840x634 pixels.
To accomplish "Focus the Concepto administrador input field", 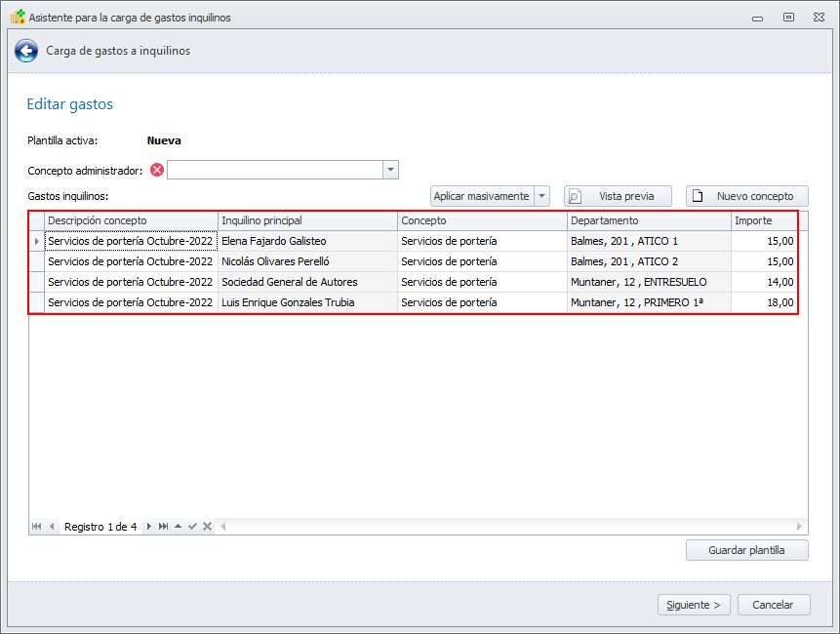I will pyautogui.click(x=275, y=170).
